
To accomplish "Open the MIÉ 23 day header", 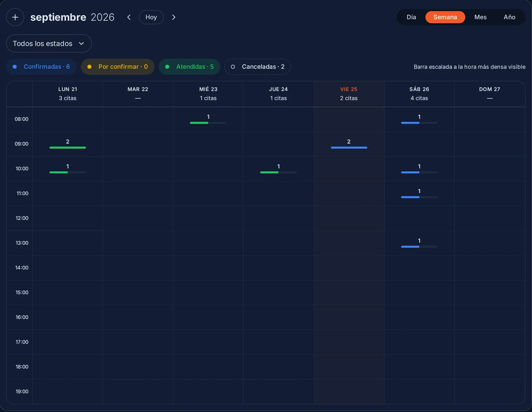I will pos(208,94).
